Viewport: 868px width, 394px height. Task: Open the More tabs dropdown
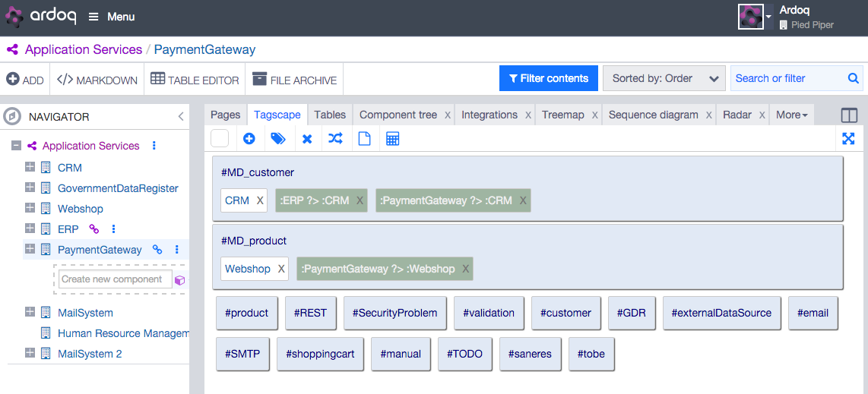click(791, 115)
